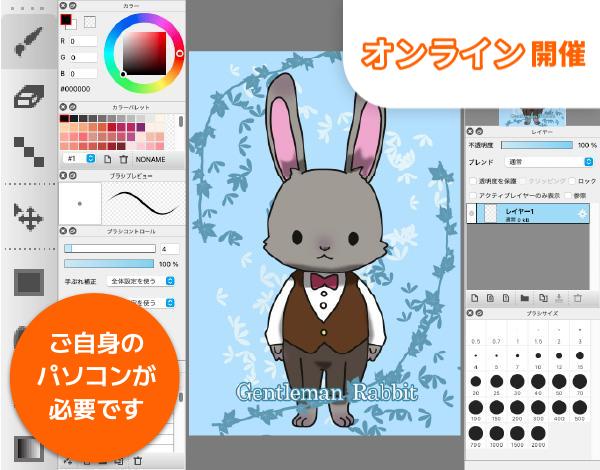Screen dimensions: 600x470
Task: Enable the ロック checkbox
Action: [572, 181]
